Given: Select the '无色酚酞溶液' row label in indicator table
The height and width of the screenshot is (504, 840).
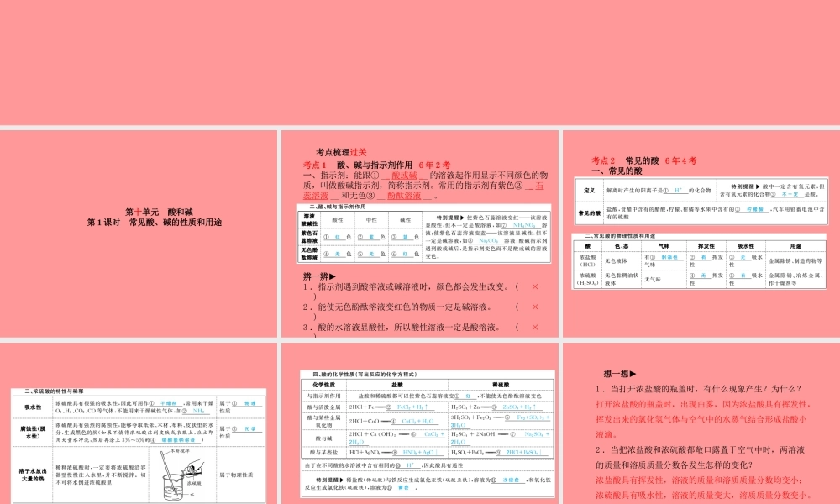Looking at the screenshot, I should 309,254.
